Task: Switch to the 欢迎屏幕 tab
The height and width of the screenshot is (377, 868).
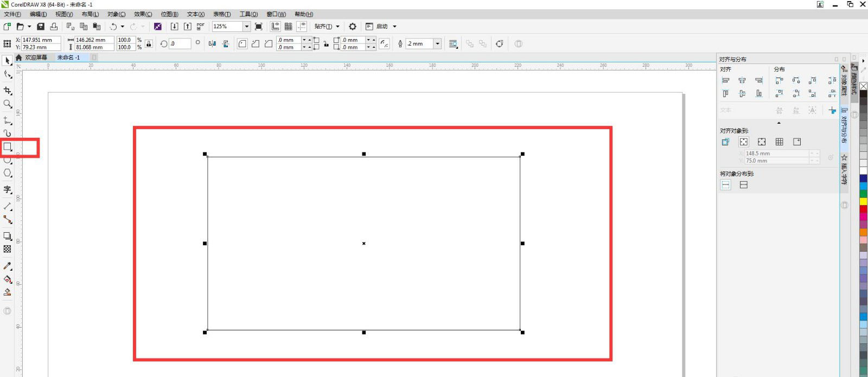Action: tap(36, 57)
